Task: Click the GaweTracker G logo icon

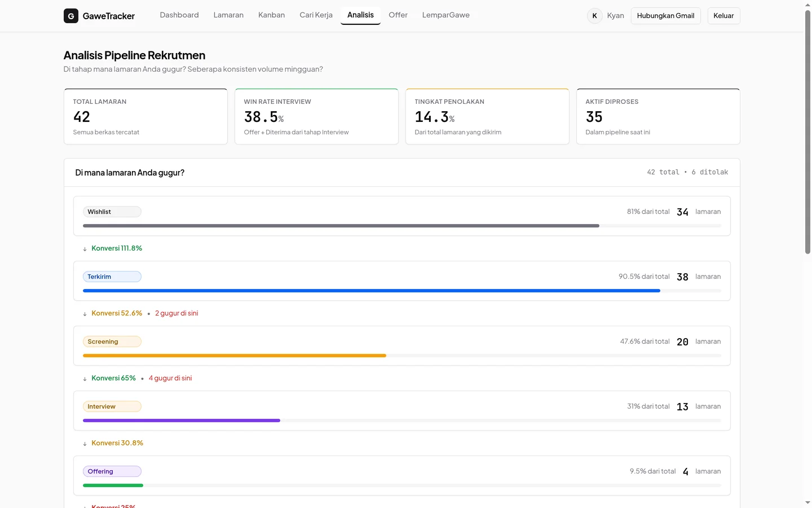Action: coord(71,16)
